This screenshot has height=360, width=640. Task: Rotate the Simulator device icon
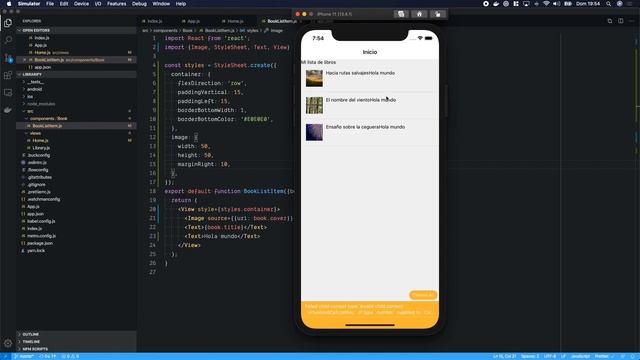pyautogui.click(x=438, y=14)
